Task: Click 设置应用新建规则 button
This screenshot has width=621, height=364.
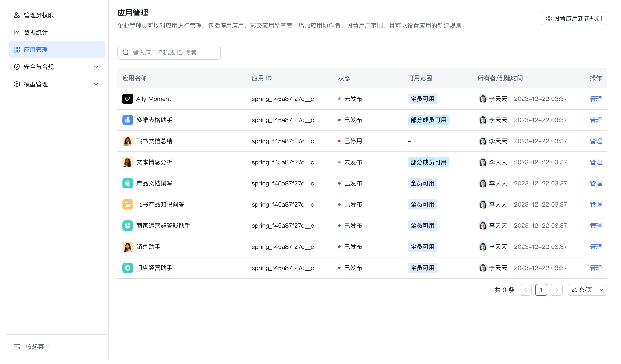Action: pos(582,19)
